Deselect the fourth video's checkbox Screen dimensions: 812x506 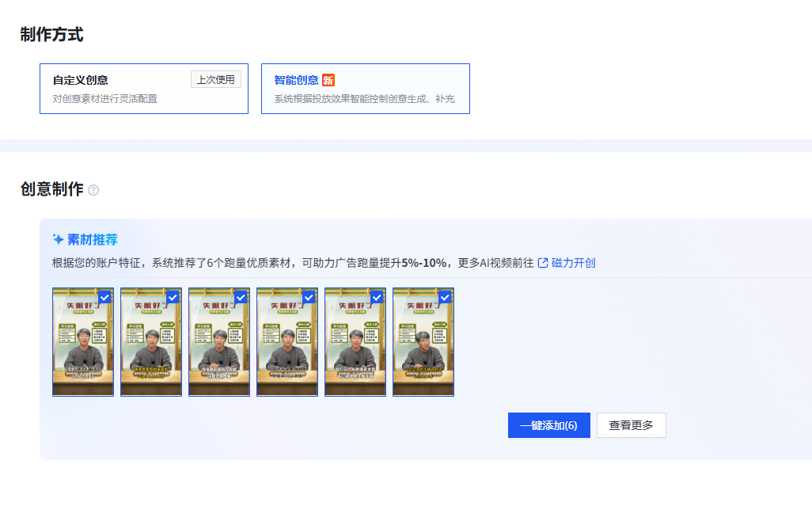click(310, 298)
